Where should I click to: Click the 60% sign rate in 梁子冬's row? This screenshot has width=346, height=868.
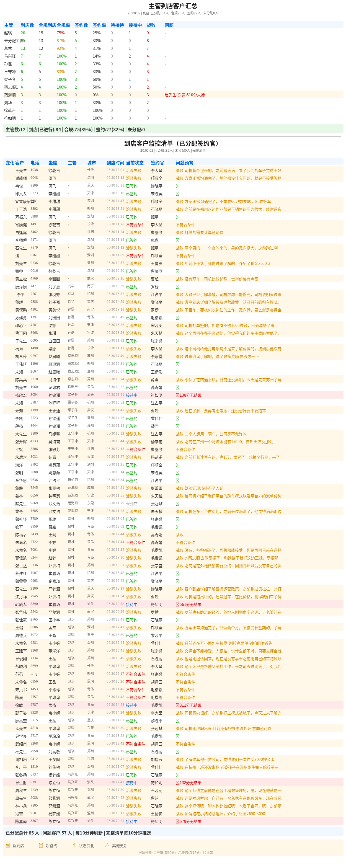click(x=97, y=79)
